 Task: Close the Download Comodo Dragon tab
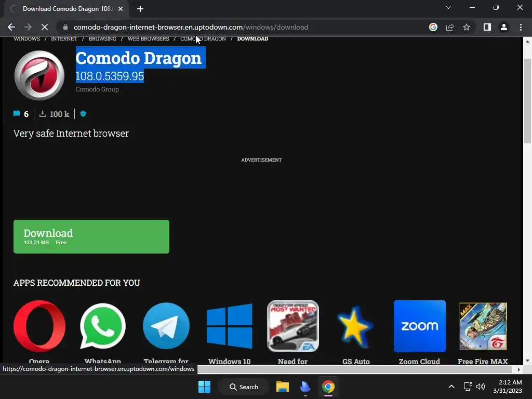121,9
